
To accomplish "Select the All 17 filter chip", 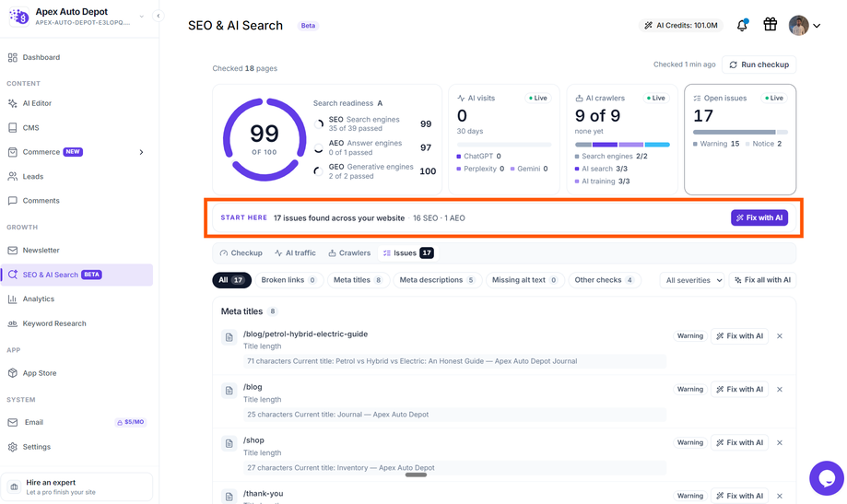I will (x=231, y=280).
